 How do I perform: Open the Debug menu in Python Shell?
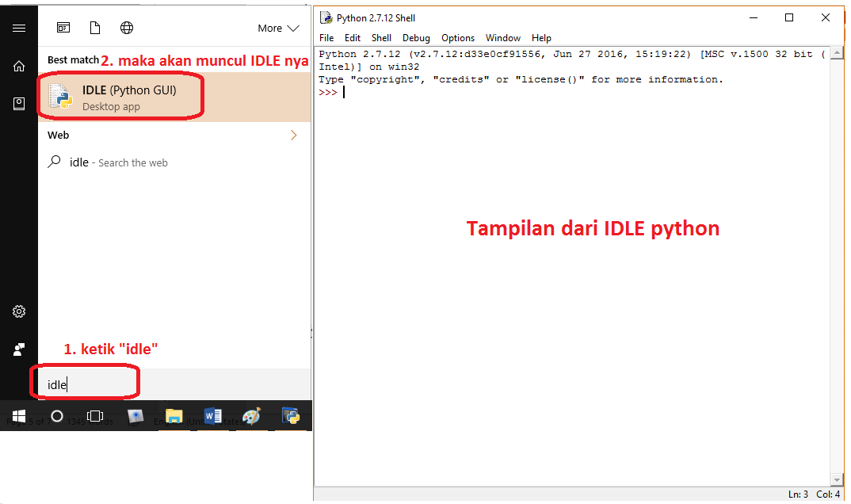tap(416, 37)
